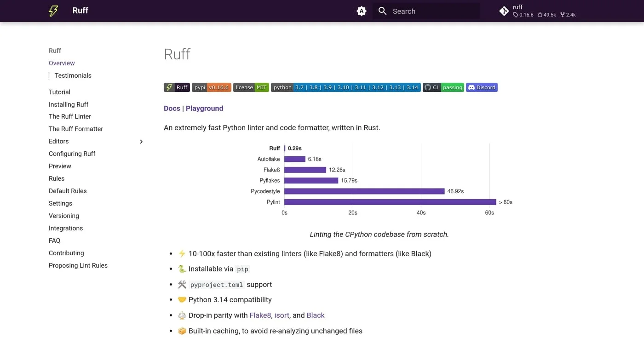The image size is (644, 338).
Task: Click the 'An extremely fast Python linter' tagline
Action: [x=272, y=128]
